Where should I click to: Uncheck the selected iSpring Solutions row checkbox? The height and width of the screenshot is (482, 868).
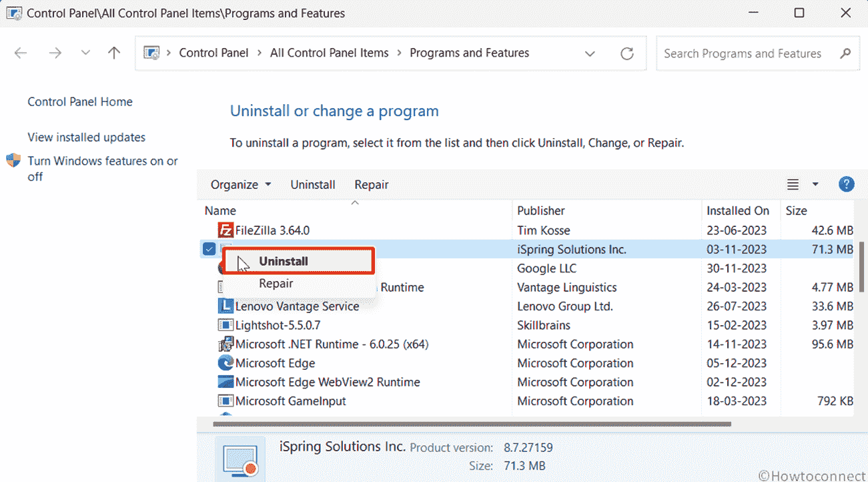pyautogui.click(x=209, y=249)
